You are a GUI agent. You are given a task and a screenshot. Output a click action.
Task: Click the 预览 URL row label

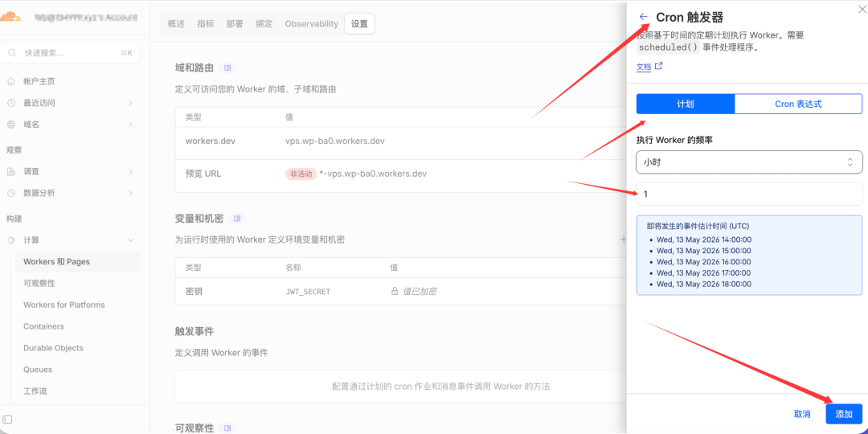tap(203, 174)
